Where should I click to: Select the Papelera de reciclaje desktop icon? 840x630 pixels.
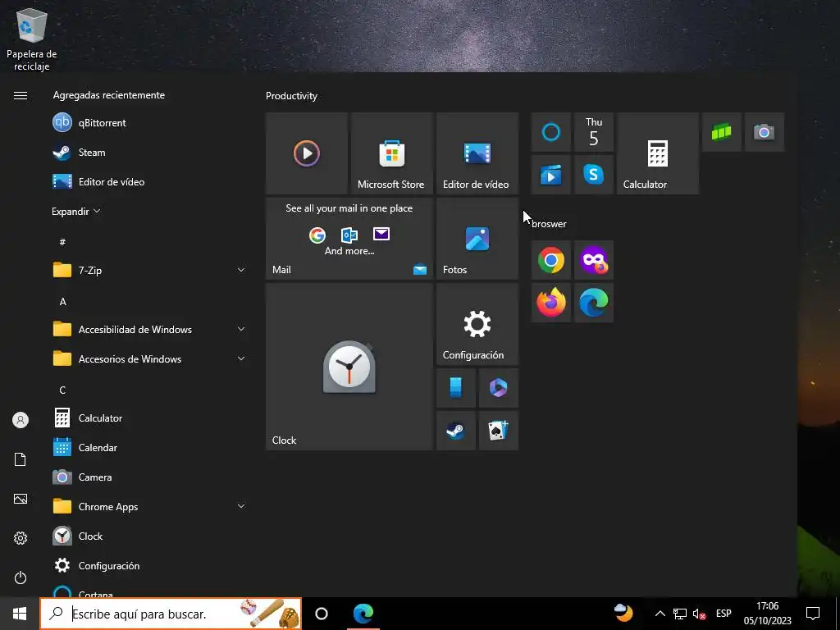[x=32, y=40]
